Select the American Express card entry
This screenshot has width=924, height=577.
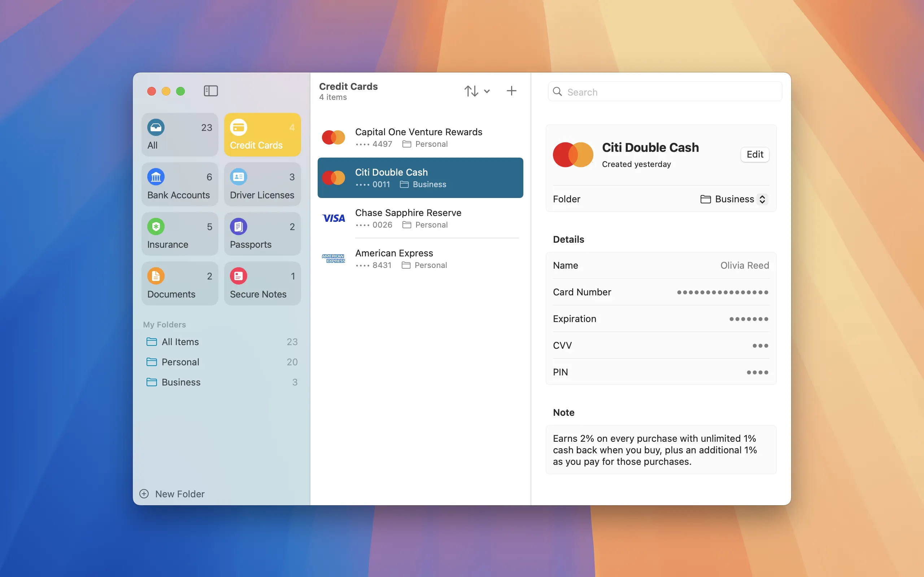tap(420, 259)
